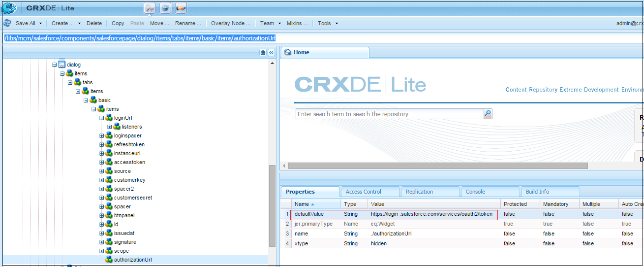Open the Team dropdown menu
Image resolution: width=644 pixels, height=267 pixels.
[x=270, y=23]
